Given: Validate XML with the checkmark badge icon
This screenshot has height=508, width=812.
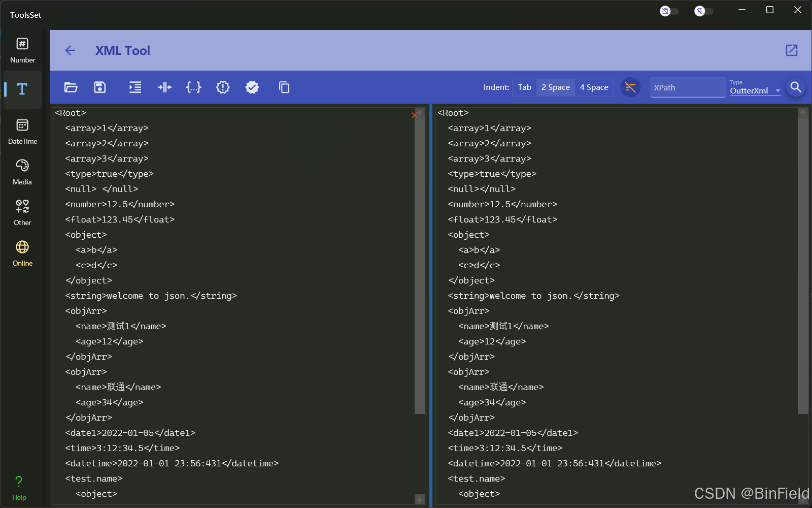Looking at the screenshot, I should tap(252, 87).
